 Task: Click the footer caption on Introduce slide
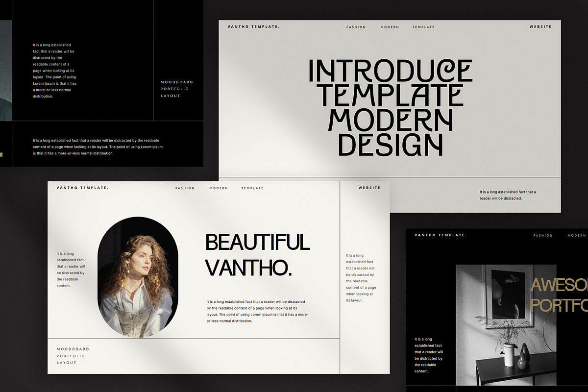click(x=508, y=195)
